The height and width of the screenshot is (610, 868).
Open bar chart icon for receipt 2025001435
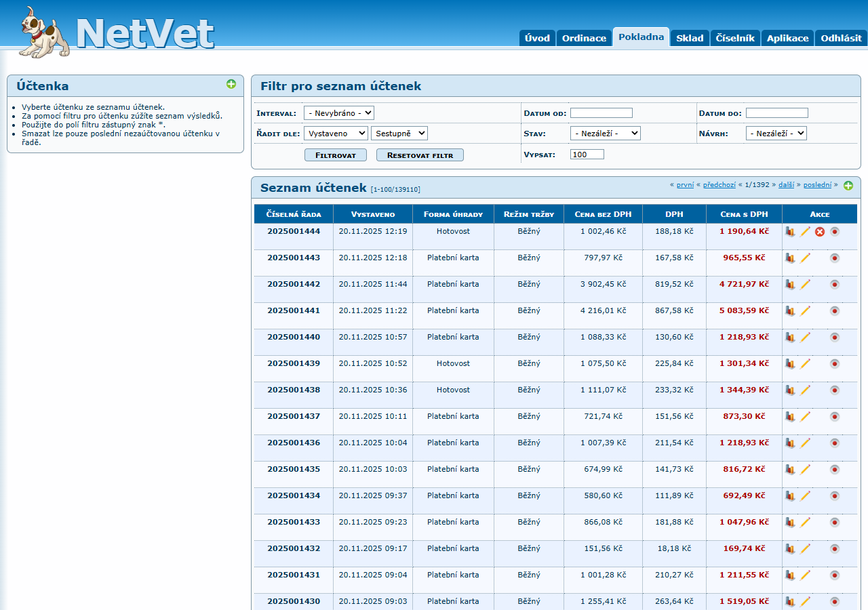click(790, 469)
